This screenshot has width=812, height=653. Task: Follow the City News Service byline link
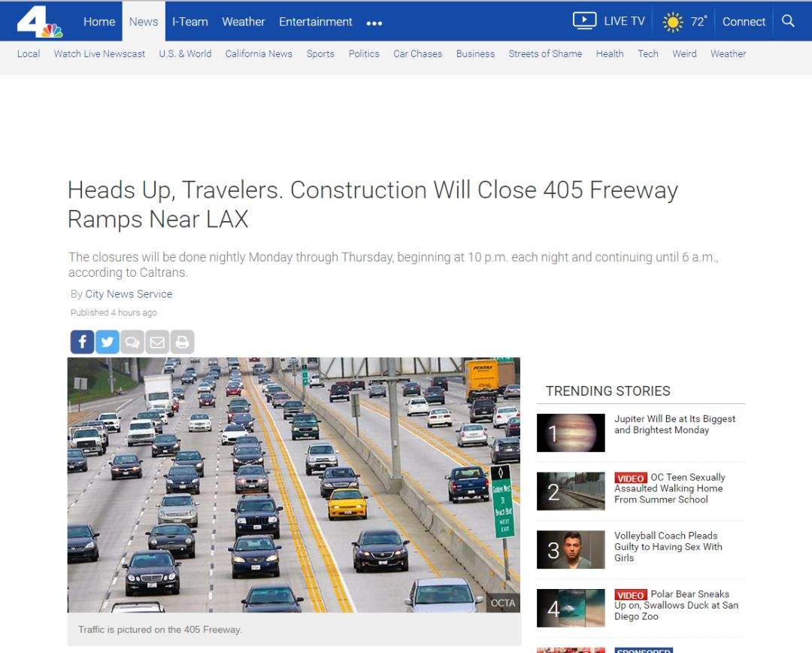[x=129, y=294]
